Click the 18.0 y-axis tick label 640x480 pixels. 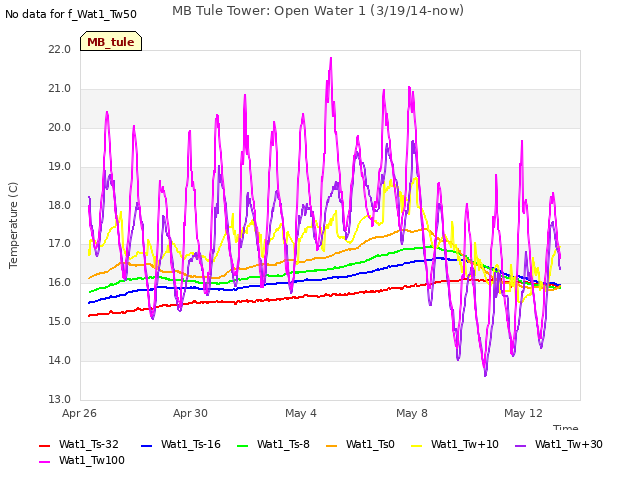[x=60, y=205]
